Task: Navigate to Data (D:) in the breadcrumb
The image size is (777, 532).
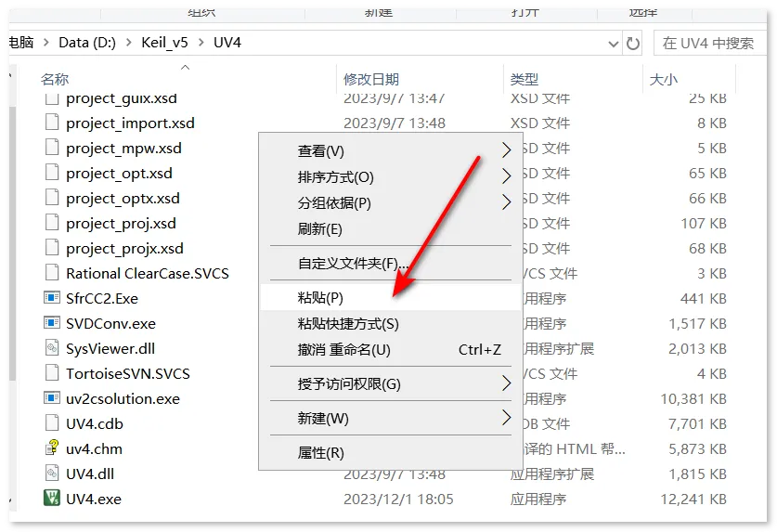Action: 87,43
